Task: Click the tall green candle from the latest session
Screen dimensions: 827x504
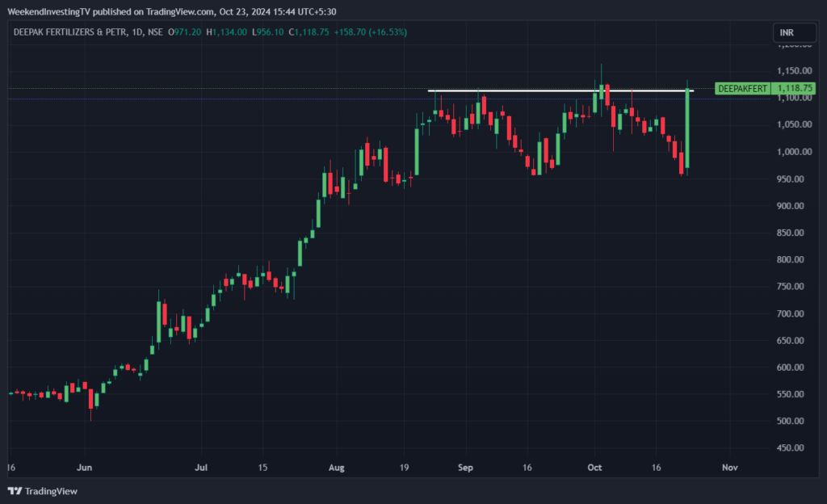Action: coord(687,128)
